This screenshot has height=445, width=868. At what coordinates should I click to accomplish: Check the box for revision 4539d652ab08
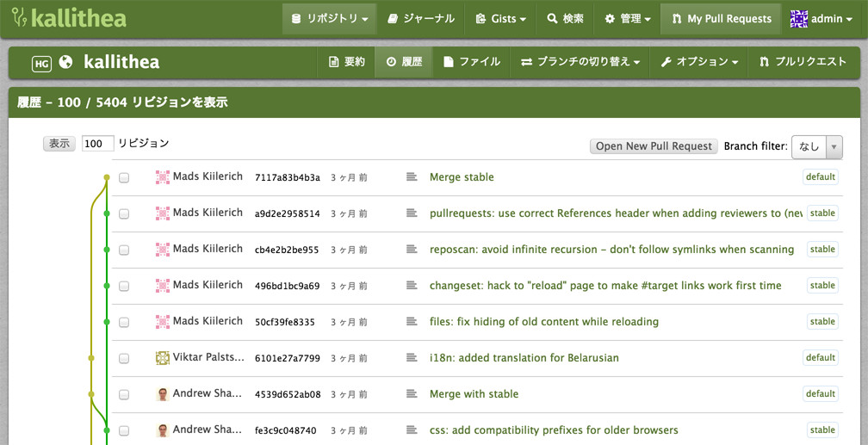[x=124, y=394]
